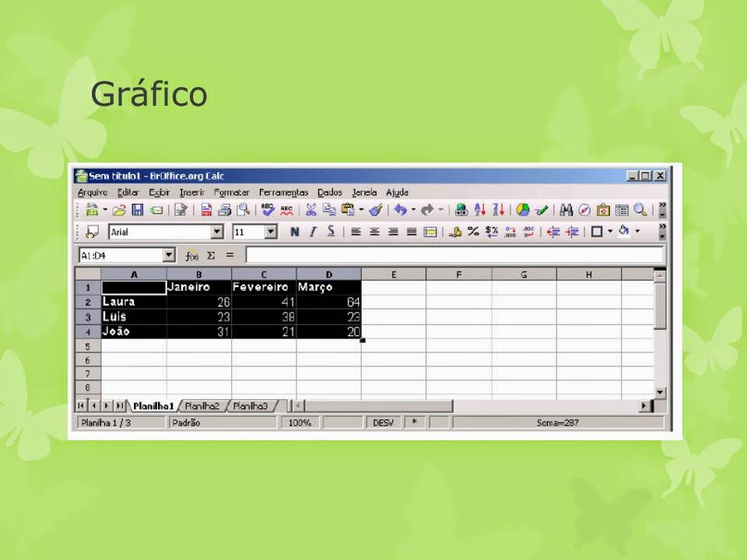The image size is (747, 560).
Task: Toggle AutoSpellcheck with red wavy ABC
Action: [x=286, y=210]
